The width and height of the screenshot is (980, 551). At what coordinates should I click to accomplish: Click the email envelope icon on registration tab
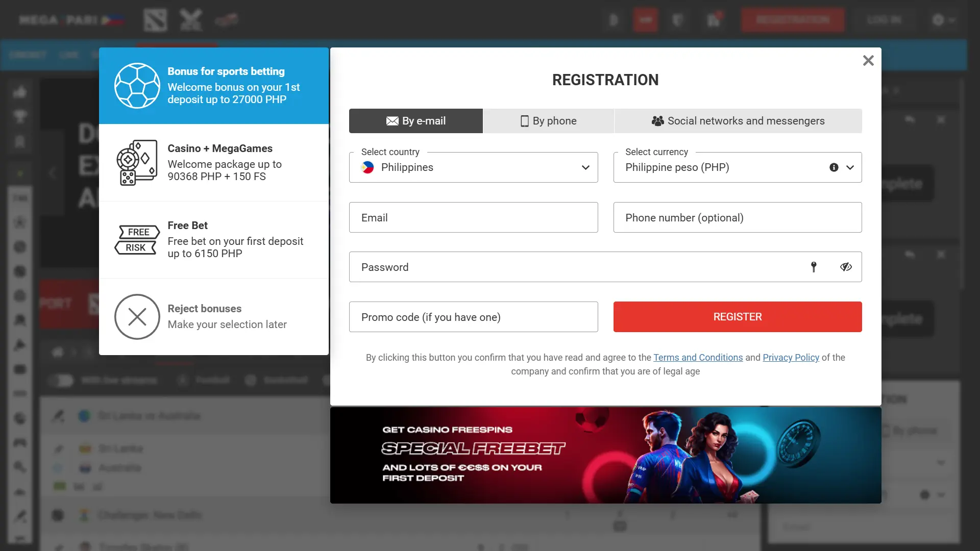tap(391, 120)
